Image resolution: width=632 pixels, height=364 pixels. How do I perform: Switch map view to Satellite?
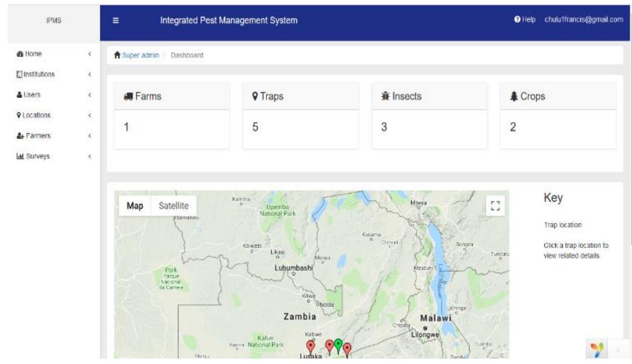click(x=175, y=204)
